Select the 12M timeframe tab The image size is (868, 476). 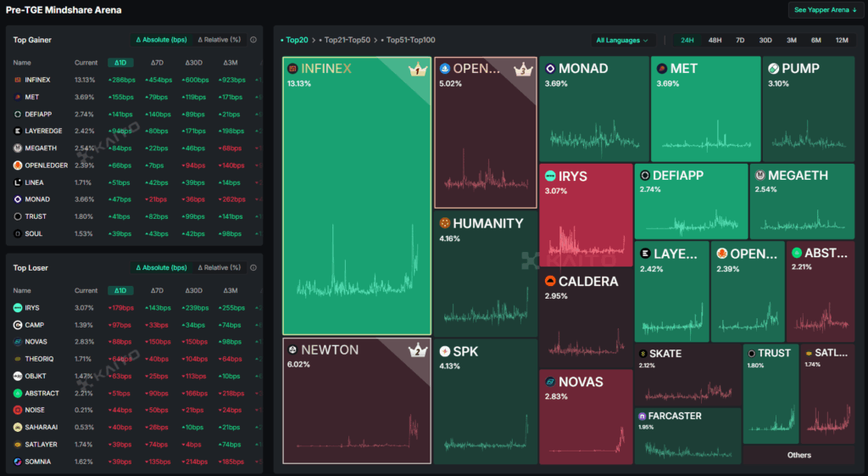pos(842,40)
